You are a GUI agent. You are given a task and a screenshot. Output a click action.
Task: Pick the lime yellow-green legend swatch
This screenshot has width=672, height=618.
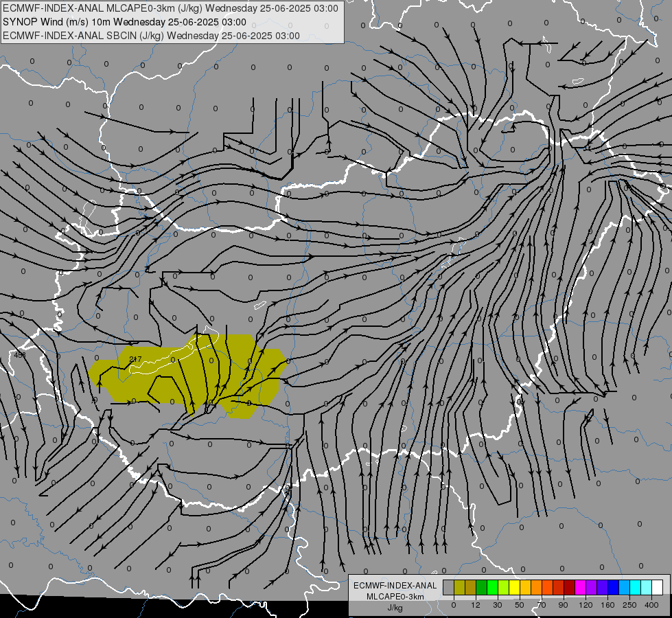[x=503, y=587]
